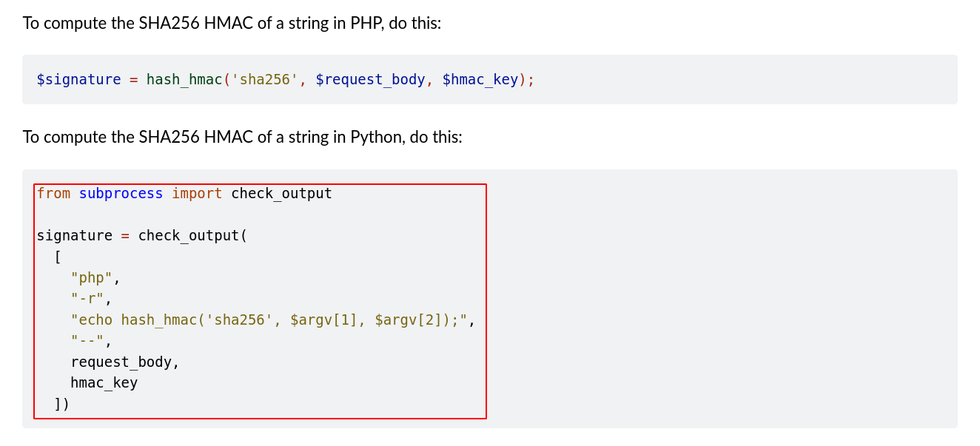Click the 'from' keyword in Python code
Screen dimensions: 980x446
point(53,194)
